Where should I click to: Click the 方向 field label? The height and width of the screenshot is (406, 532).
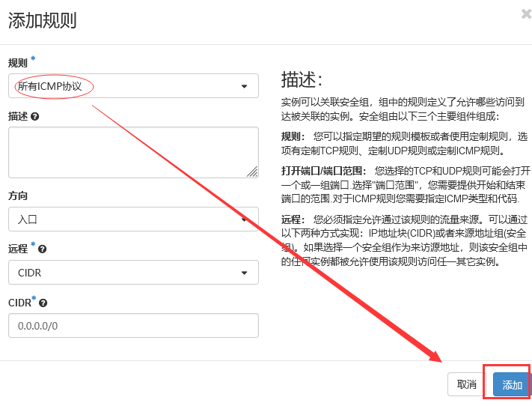18,196
